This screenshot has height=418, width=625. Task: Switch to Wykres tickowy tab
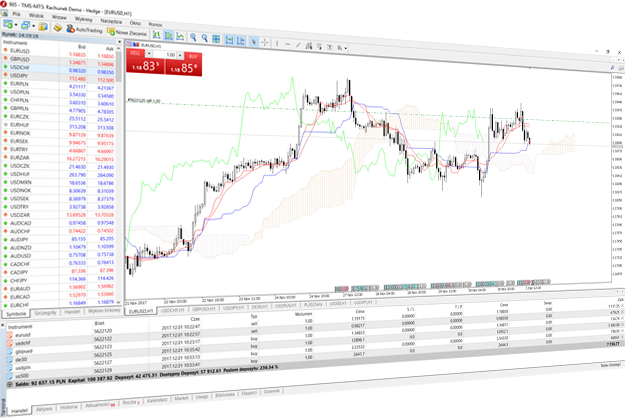[x=104, y=311]
